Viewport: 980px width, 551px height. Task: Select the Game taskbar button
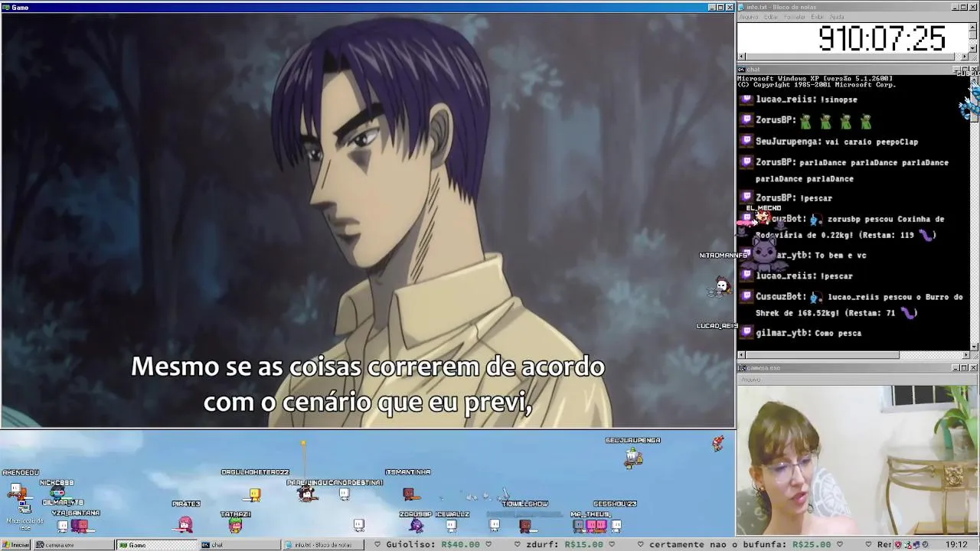[x=157, y=545]
